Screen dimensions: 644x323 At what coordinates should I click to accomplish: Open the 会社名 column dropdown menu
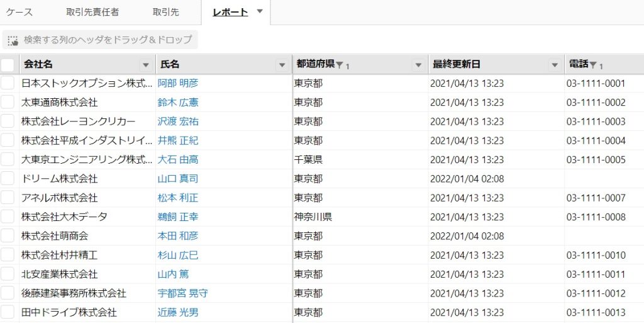pos(145,65)
